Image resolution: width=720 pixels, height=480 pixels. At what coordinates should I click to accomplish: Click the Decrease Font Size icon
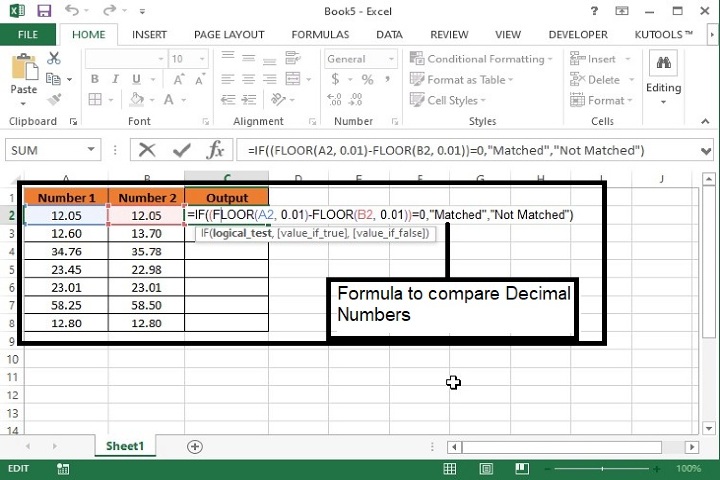[x=200, y=79]
